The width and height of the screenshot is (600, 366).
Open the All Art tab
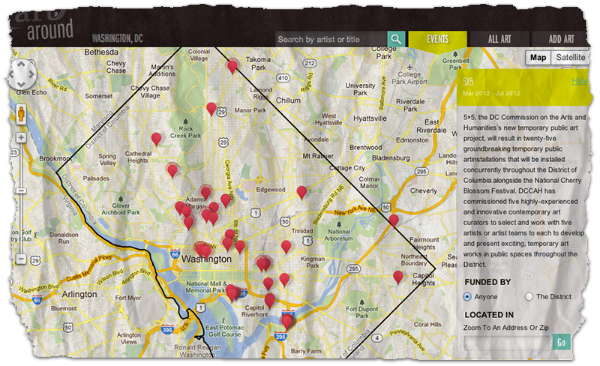click(499, 39)
